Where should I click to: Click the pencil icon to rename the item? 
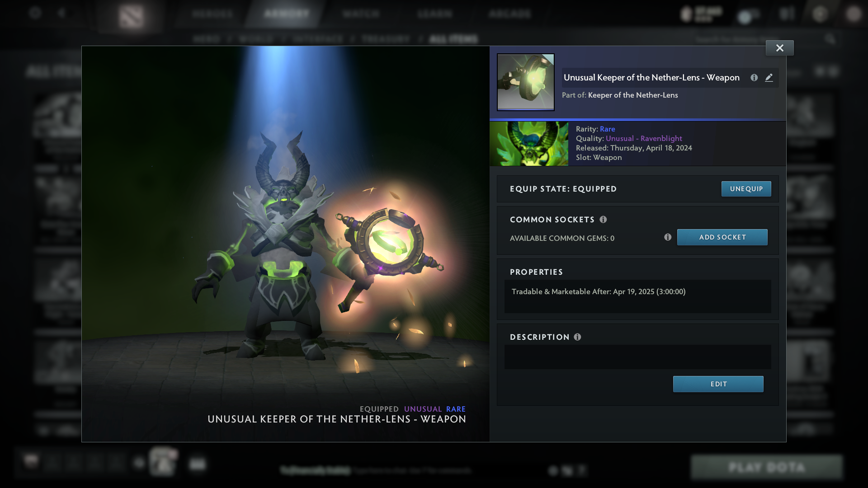point(769,77)
